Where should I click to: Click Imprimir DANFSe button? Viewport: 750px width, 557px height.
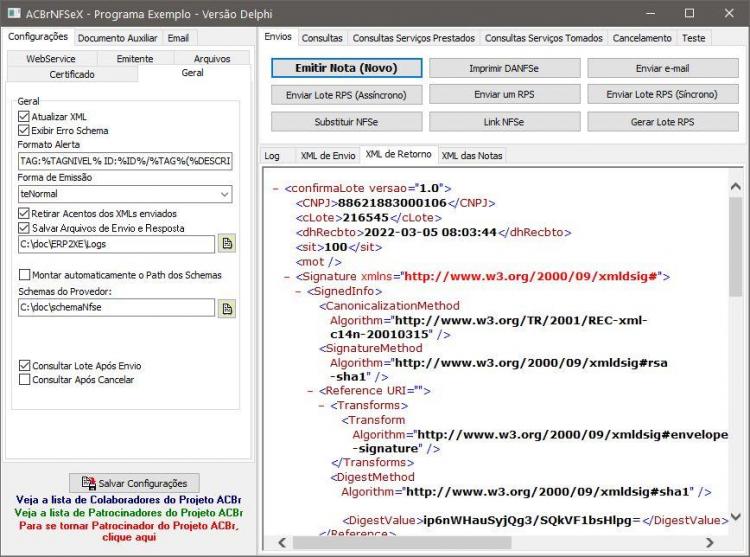pos(504,68)
